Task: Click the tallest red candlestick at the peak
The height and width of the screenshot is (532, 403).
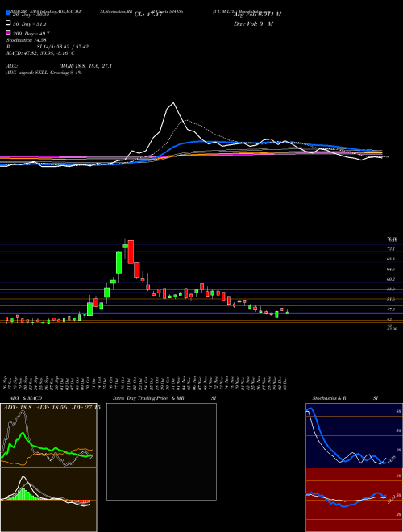Action: [x=131, y=251]
